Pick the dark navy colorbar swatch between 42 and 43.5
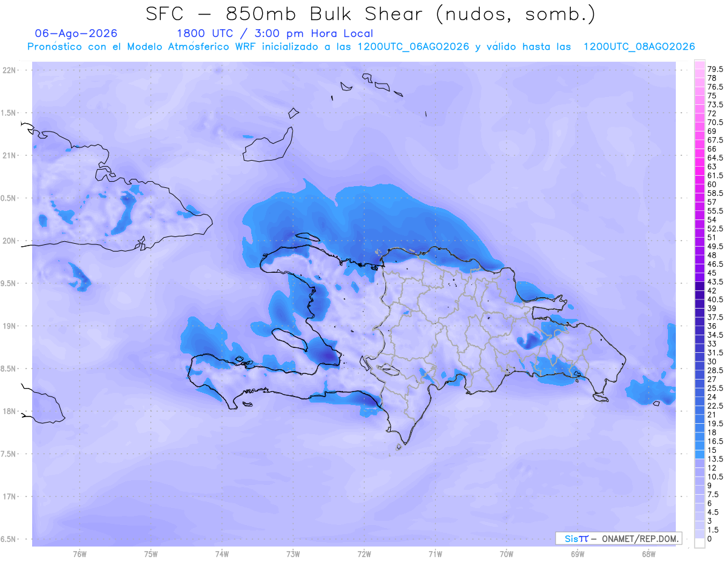This screenshot has height=562, width=728. coord(699,286)
